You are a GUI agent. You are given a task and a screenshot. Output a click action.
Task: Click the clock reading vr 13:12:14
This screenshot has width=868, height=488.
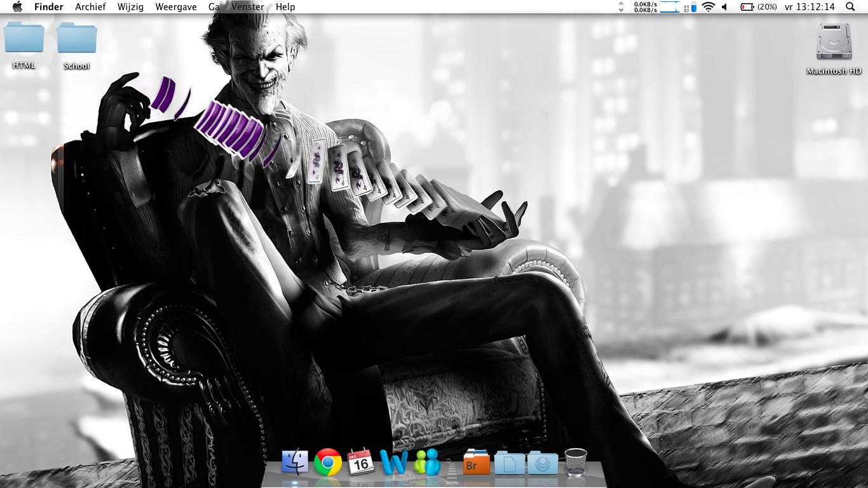coord(810,7)
